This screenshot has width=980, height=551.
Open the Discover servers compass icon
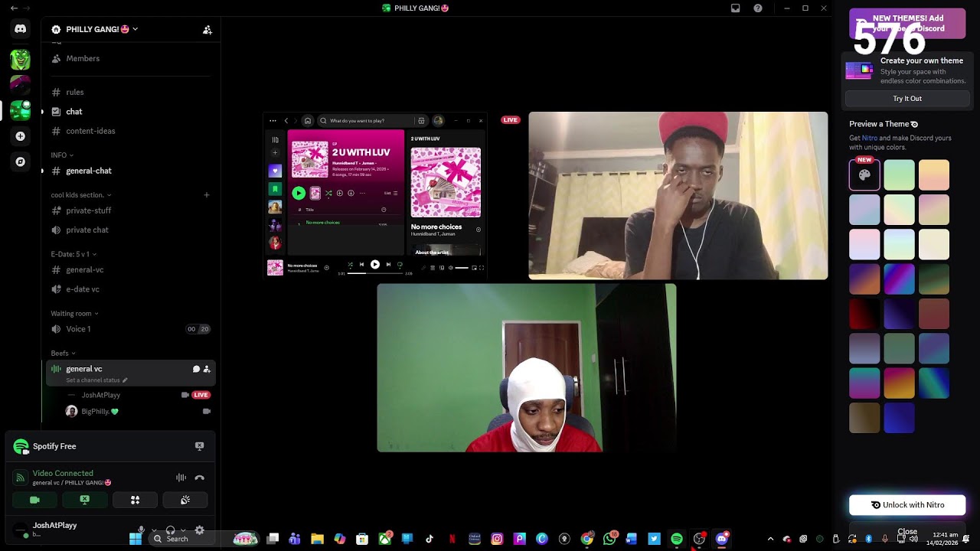[21, 161]
